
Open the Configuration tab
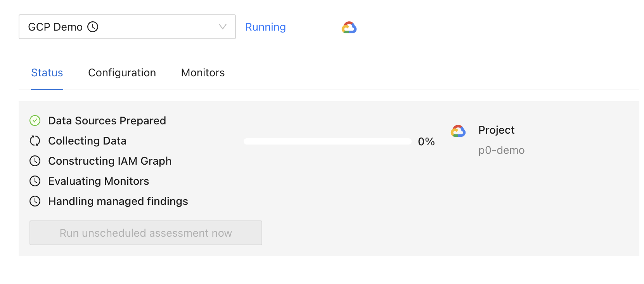(122, 73)
